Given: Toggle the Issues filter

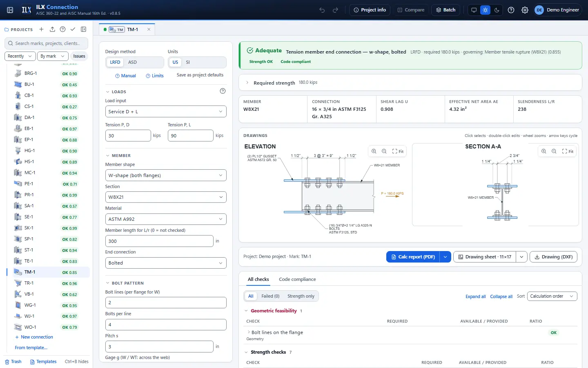Looking at the screenshot, I should [x=79, y=56].
